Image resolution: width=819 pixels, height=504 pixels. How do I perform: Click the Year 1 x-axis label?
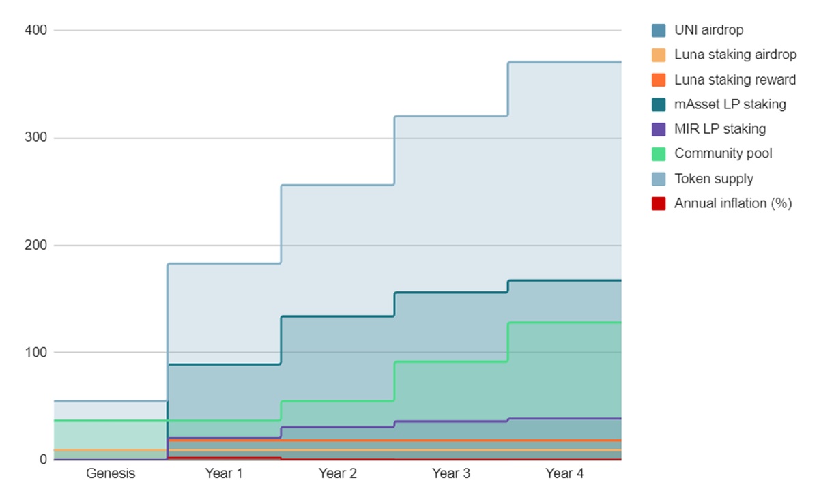click(x=224, y=473)
